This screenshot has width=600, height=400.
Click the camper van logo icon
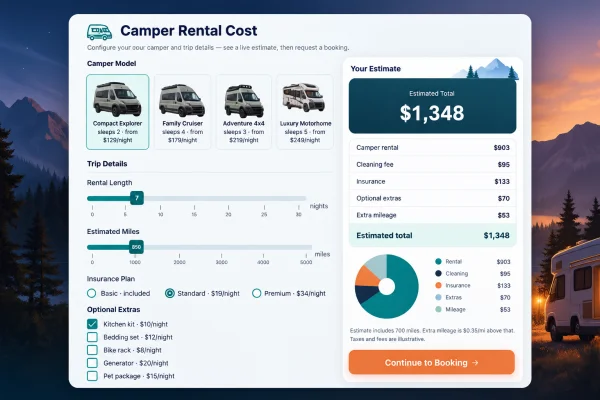pos(99,32)
